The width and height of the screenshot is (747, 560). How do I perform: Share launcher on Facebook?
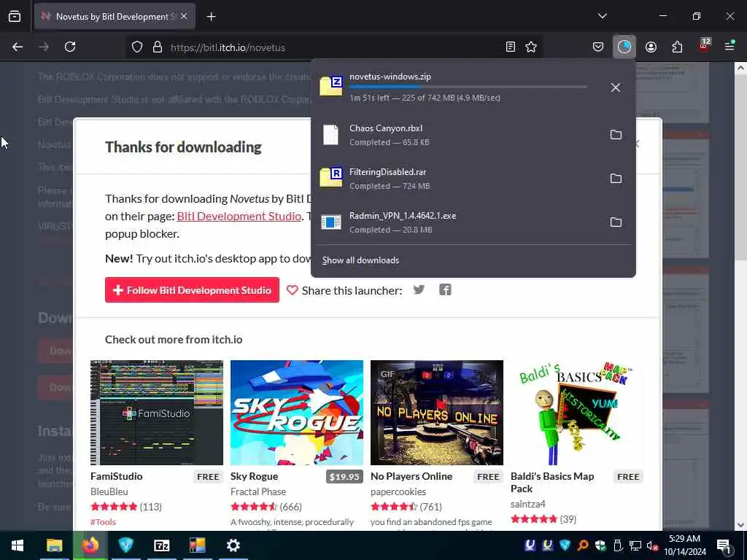click(x=445, y=289)
